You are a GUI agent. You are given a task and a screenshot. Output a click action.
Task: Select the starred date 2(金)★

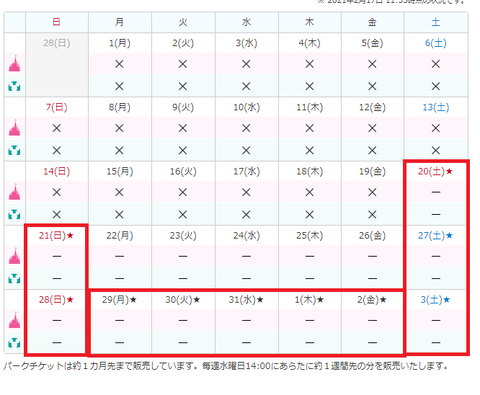tap(372, 300)
